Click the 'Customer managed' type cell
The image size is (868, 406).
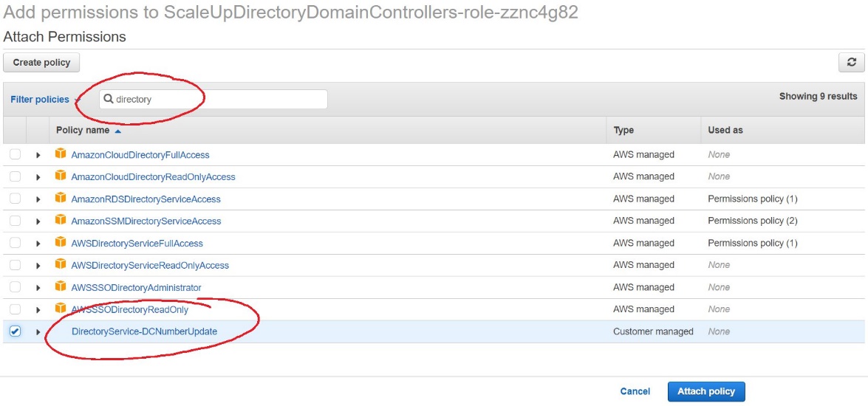tap(653, 331)
